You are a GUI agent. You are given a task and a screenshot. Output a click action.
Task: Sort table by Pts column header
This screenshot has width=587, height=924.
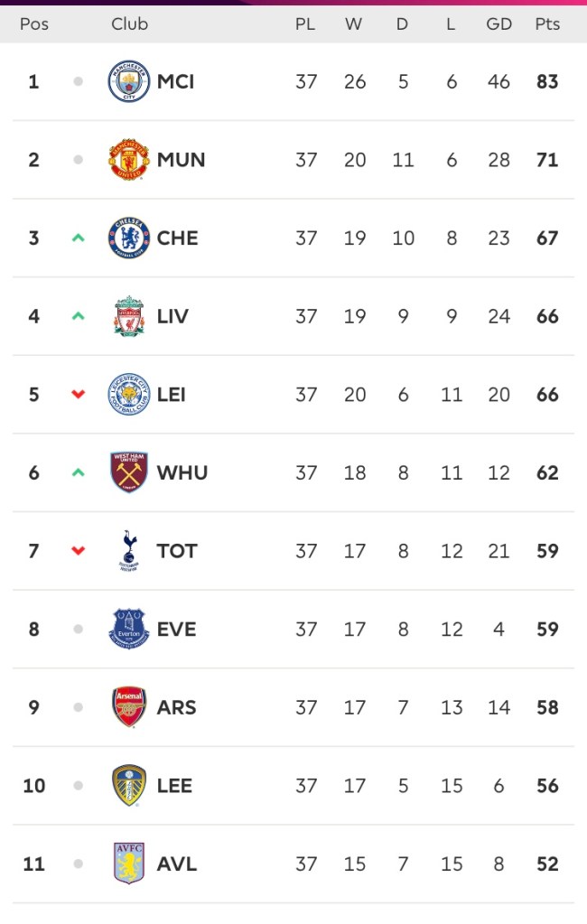pyautogui.click(x=547, y=24)
